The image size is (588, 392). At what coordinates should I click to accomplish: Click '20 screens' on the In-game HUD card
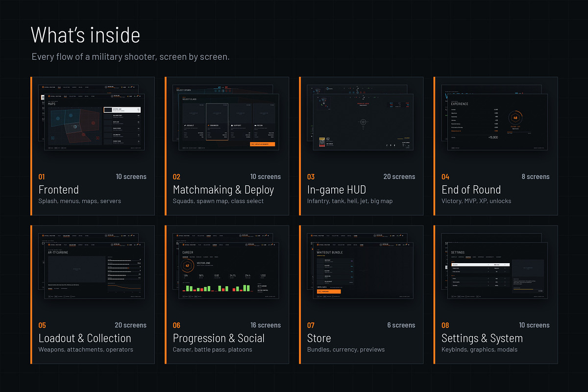pyautogui.click(x=399, y=176)
